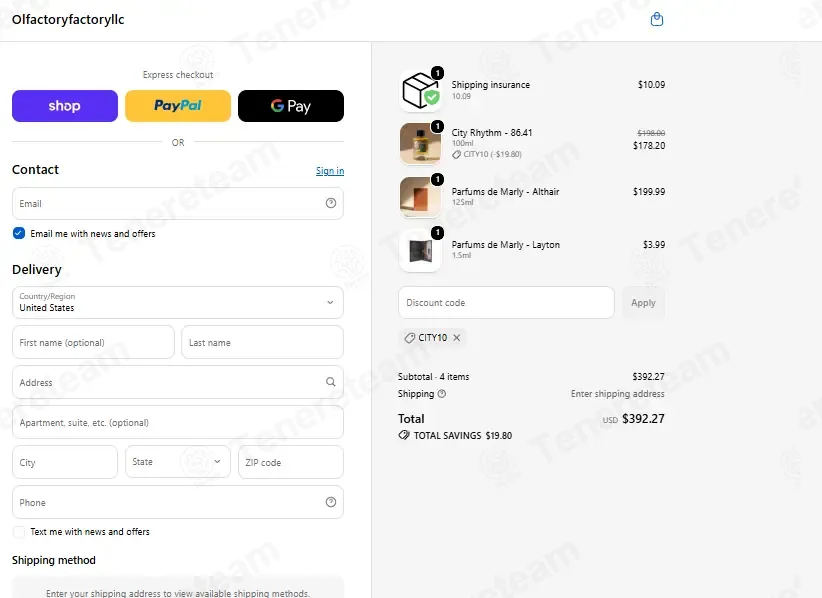Click the $392.27 total amount
822x598 pixels.
pos(643,419)
